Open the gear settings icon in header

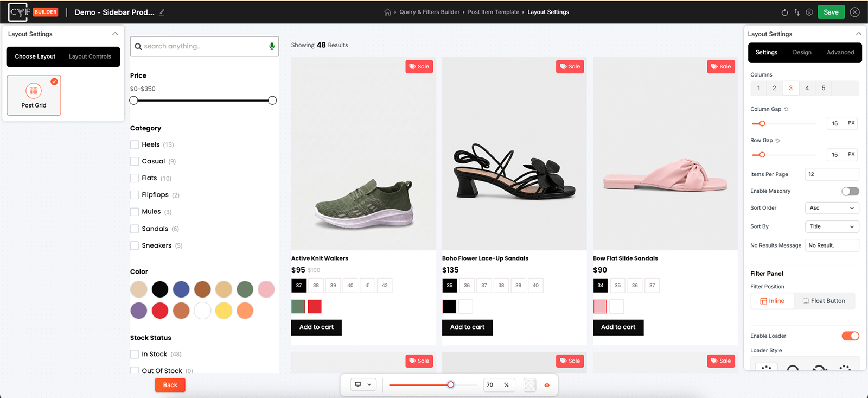pyautogui.click(x=809, y=12)
